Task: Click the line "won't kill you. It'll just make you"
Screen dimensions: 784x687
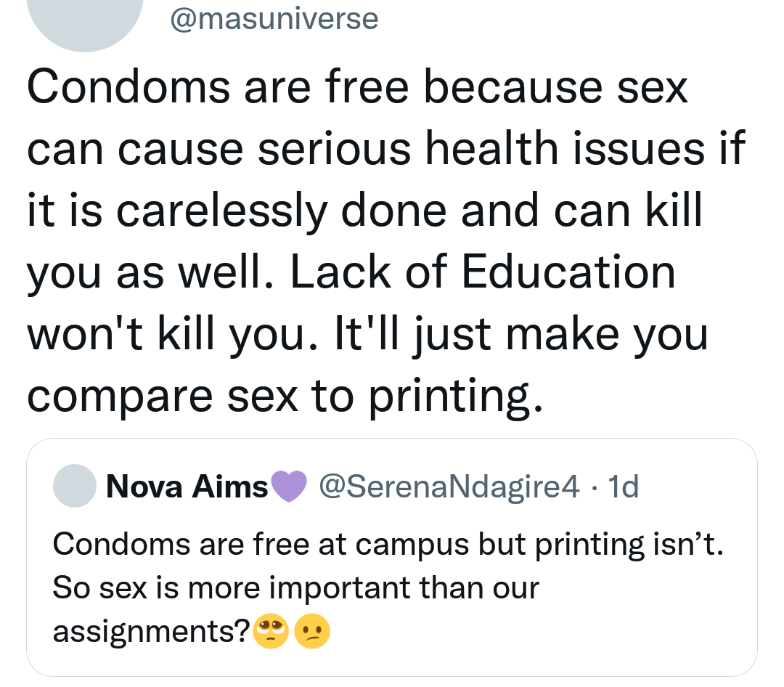Action: pyautogui.click(x=367, y=334)
